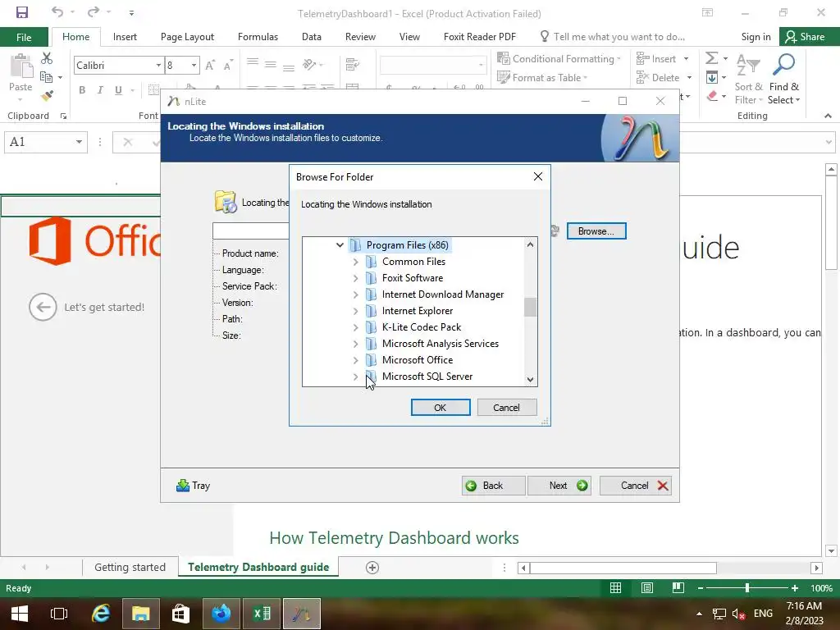Select the Internet Explorer folder

[x=418, y=311]
